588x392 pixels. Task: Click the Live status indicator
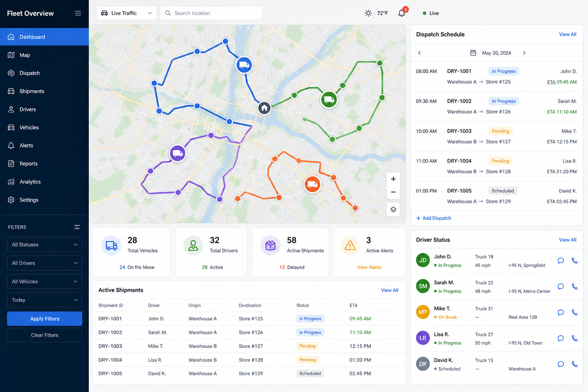coord(431,13)
